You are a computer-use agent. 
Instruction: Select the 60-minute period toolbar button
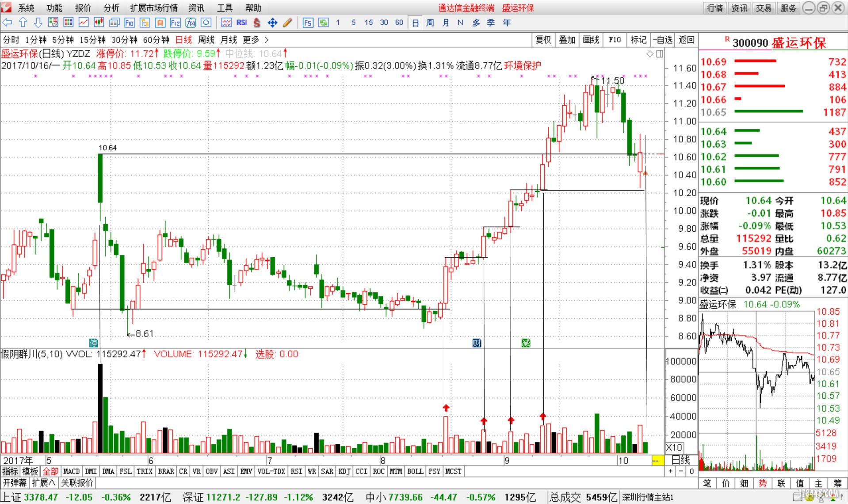click(x=399, y=23)
